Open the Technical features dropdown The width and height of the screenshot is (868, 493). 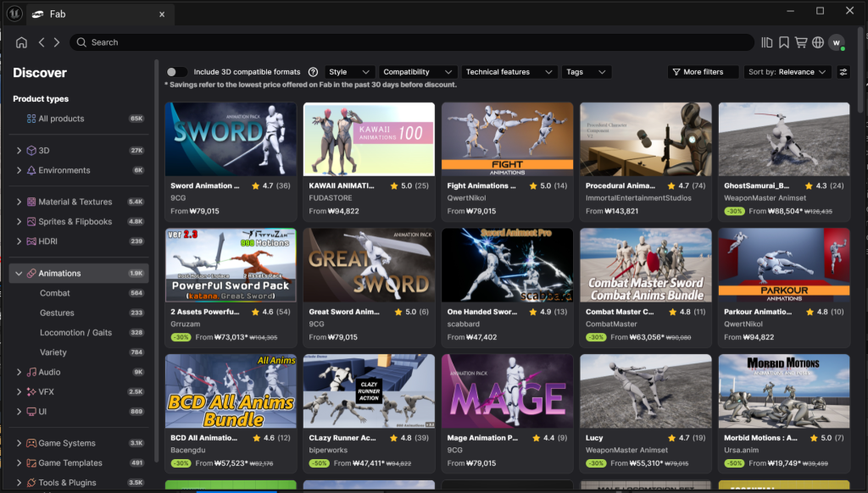[509, 72]
